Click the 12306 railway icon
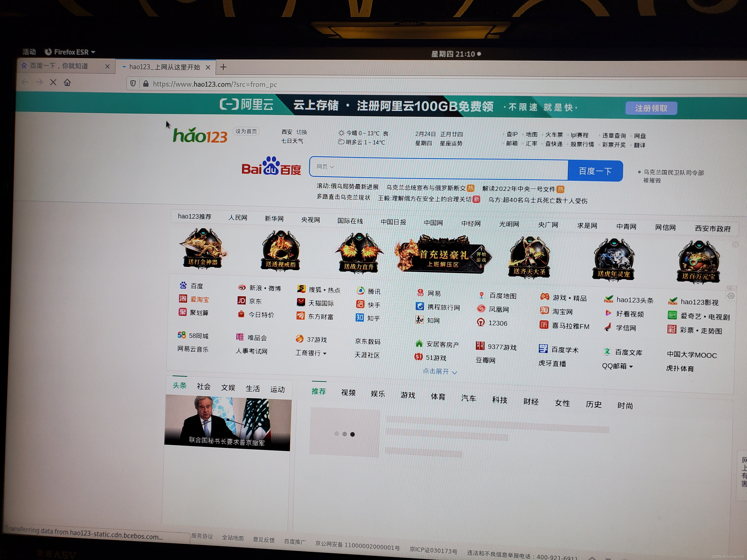This screenshot has height=560, width=747. click(x=481, y=322)
